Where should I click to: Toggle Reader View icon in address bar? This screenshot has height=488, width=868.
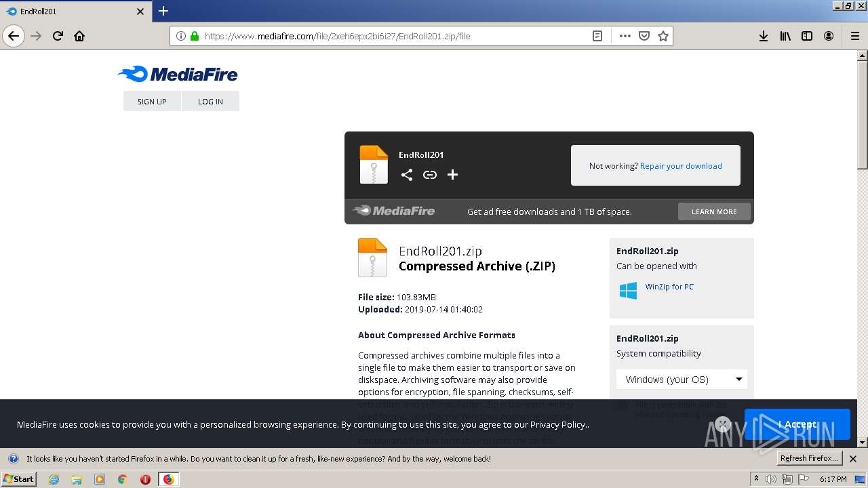(597, 36)
